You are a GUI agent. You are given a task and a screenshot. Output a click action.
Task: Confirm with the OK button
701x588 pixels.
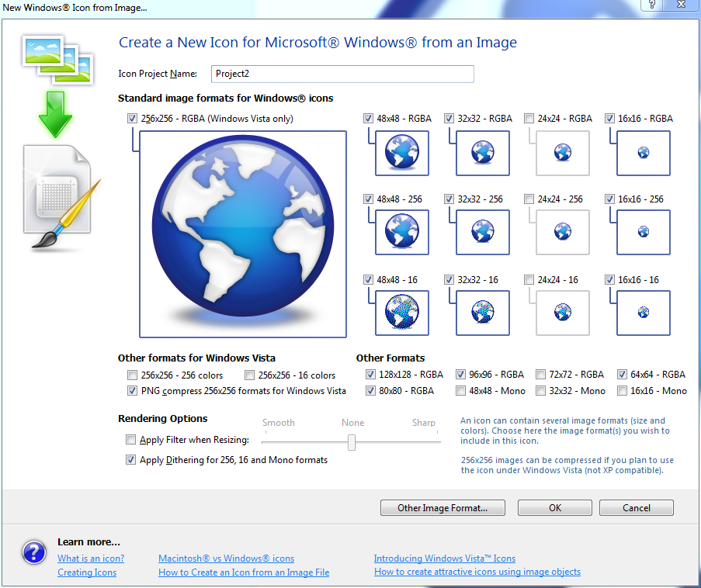pyautogui.click(x=555, y=507)
